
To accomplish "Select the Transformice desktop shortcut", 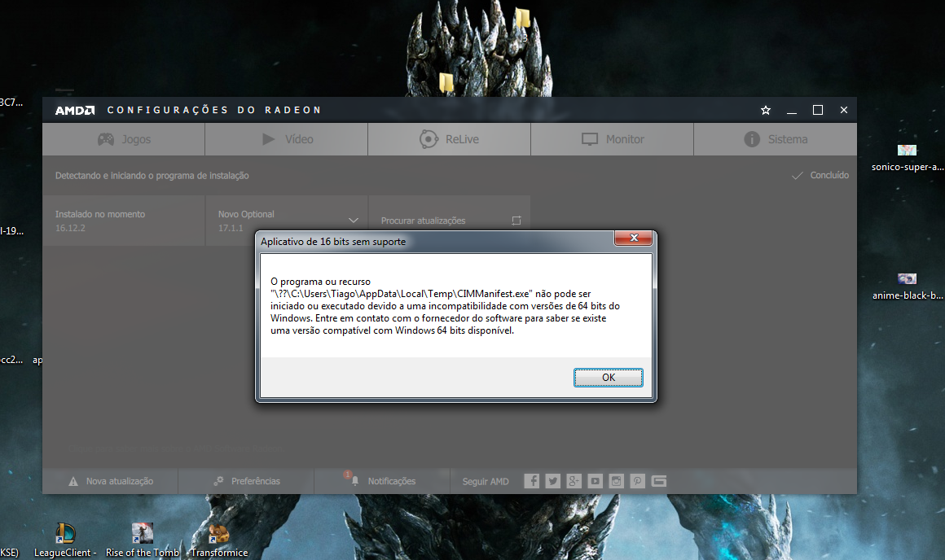I will tap(219, 540).
